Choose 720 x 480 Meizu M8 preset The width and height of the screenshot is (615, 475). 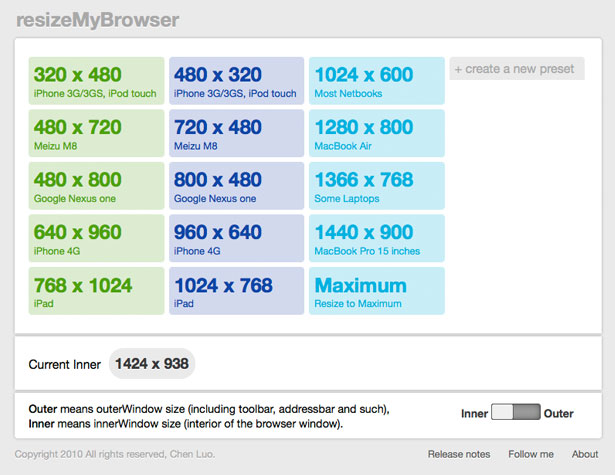coord(237,133)
